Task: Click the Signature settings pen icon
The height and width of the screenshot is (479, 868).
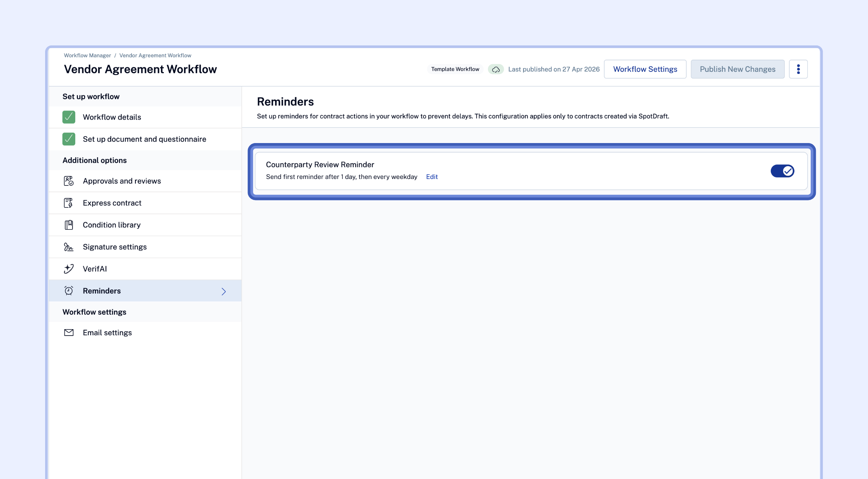Action: pyautogui.click(x=68, y=247)
